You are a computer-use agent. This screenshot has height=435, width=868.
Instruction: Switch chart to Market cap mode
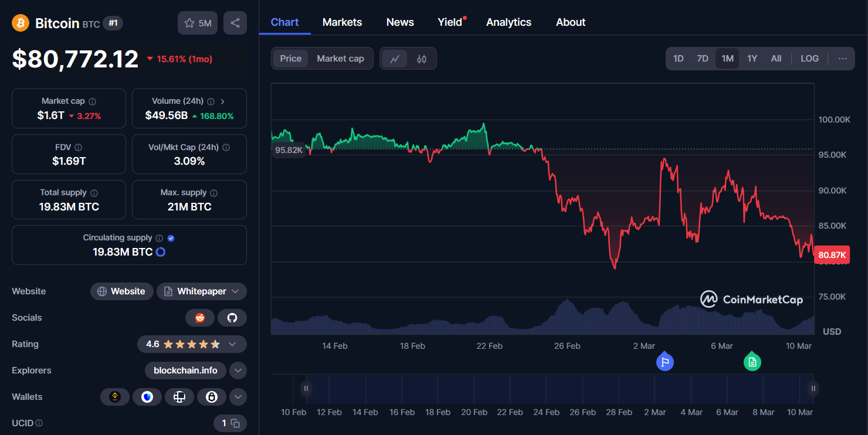tap(340, 58)
